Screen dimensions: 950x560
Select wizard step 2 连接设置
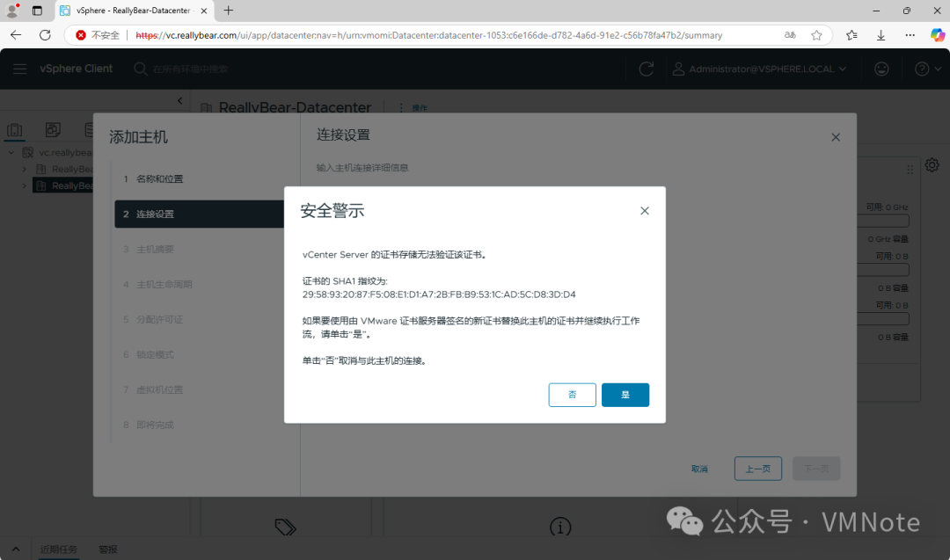point(199,215)
